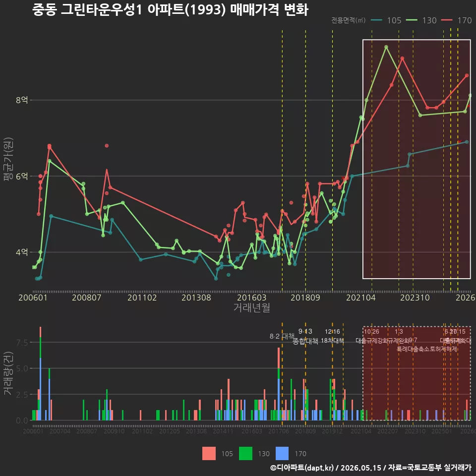Click the 전용면적(㎡) legend label
476x476 pixels.
coord(348,20)
